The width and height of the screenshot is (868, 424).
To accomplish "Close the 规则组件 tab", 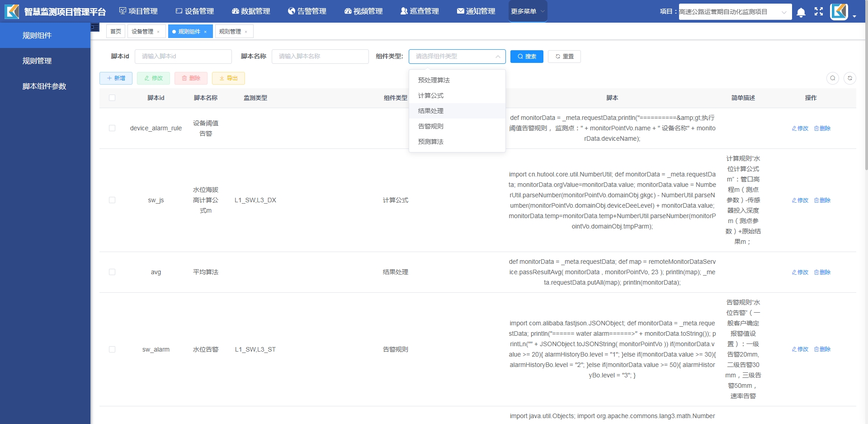I will point(205,32).
